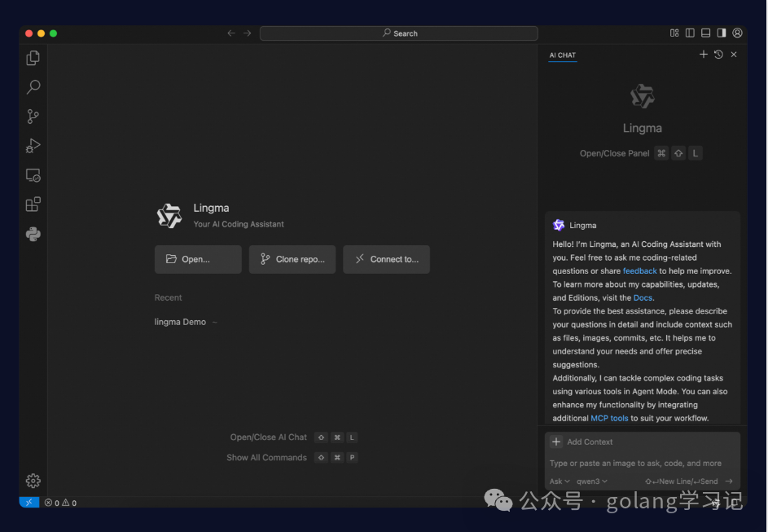Click the Clone repo... button
768x532 pixels.
292,259
